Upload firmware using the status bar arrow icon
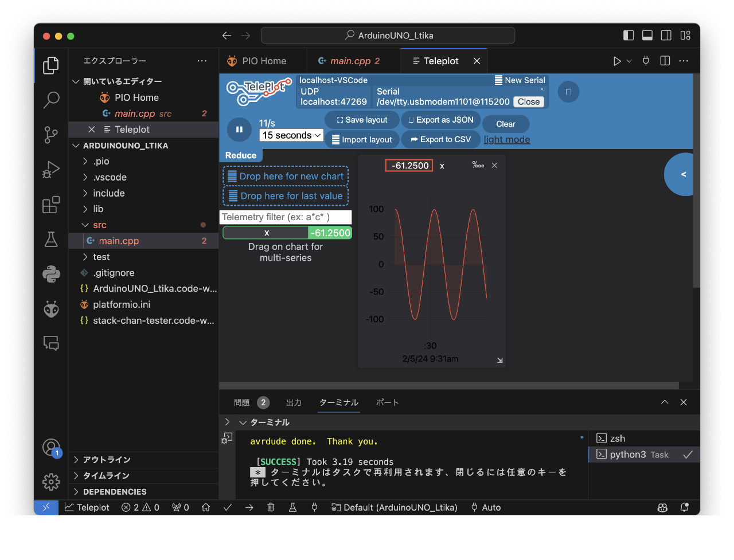The image size is (734, 560). click(x=249, y=507)
